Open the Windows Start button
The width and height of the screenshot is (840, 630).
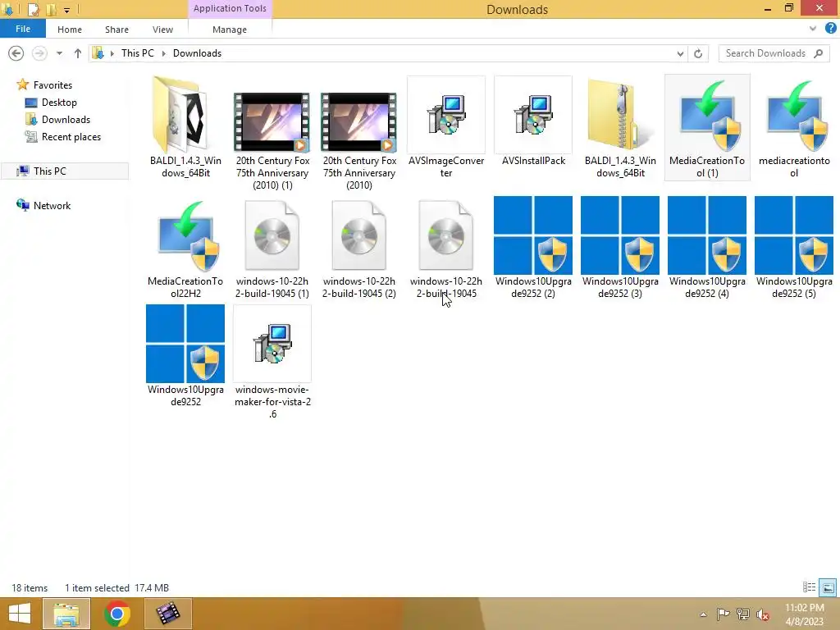(x=20, y=614)
